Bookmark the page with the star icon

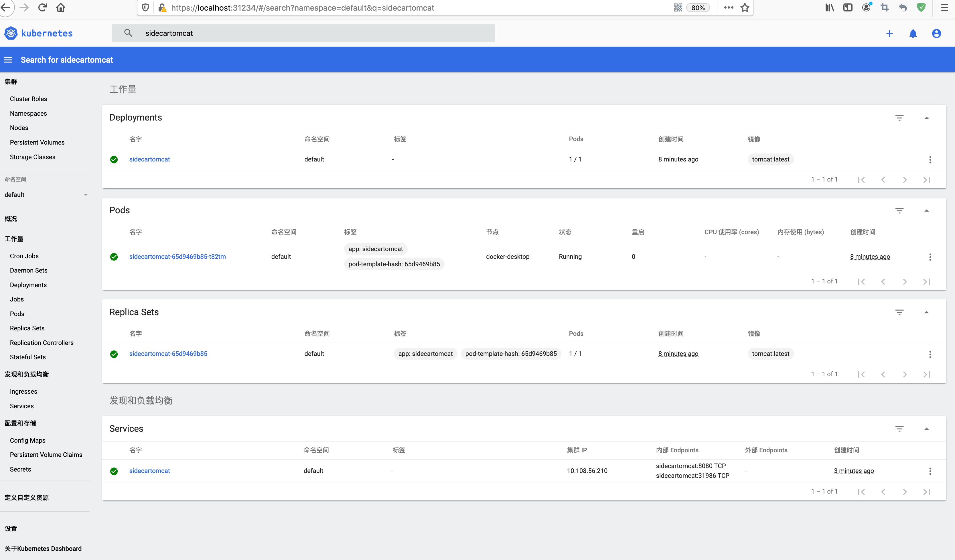pyautogui.click(x=745, y=7)
